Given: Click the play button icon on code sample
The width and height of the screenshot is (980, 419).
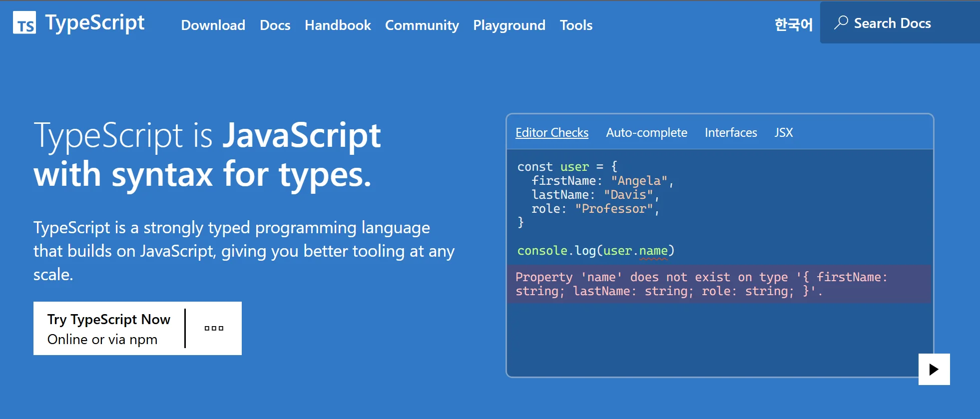Looking at the screenshot, I should (x=934, y=369).
